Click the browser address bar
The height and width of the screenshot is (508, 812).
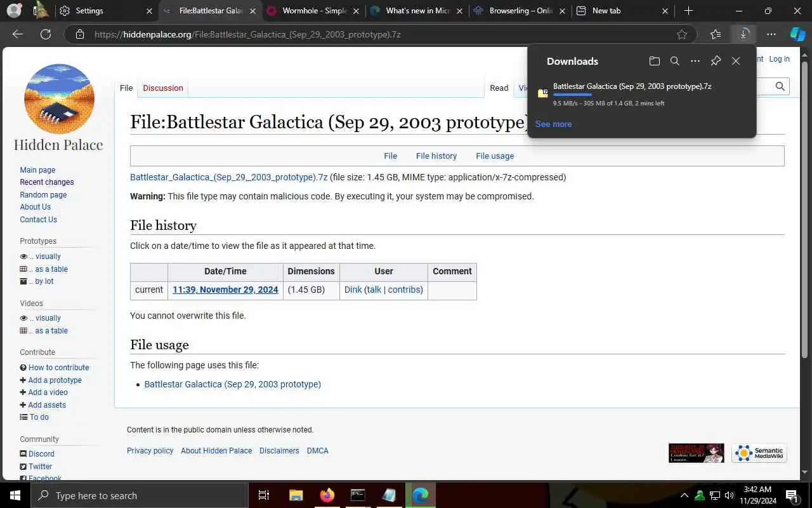381,34
